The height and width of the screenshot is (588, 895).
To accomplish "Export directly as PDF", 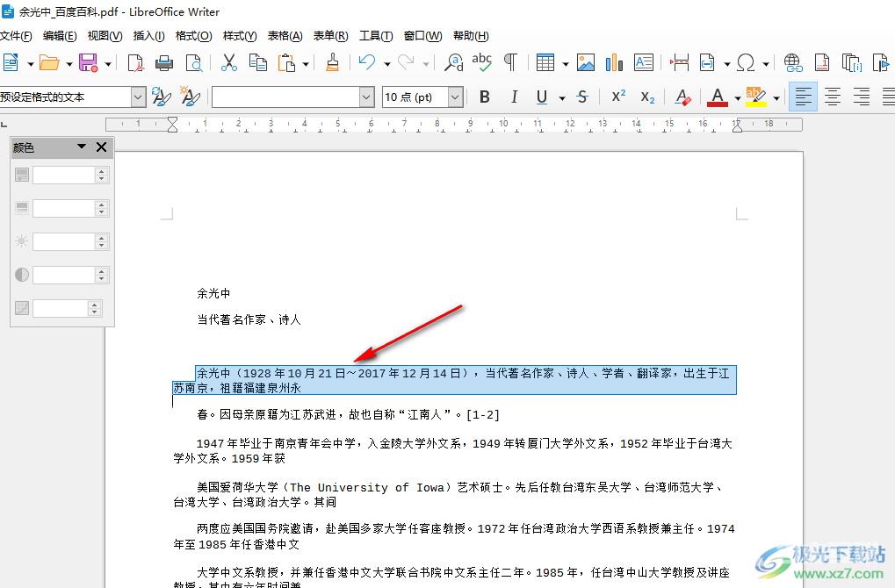I will (x=136, y=62).
